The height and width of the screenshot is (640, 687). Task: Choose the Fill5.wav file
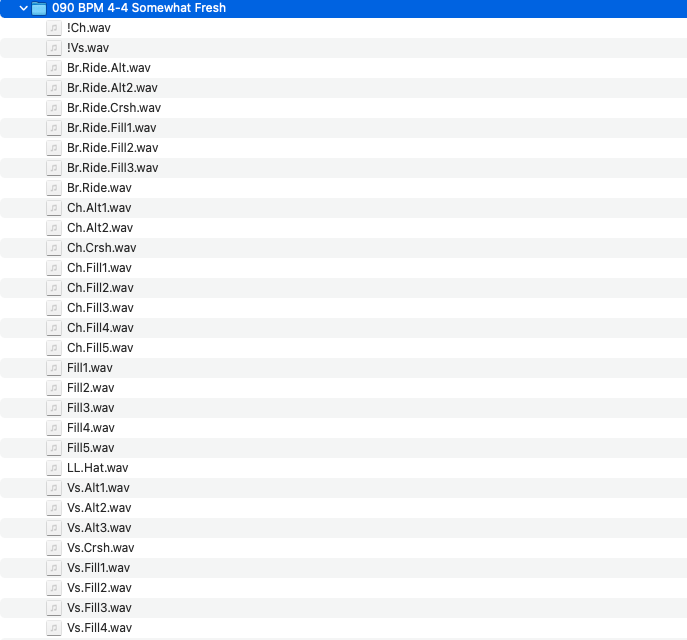[x=90, y=448]
